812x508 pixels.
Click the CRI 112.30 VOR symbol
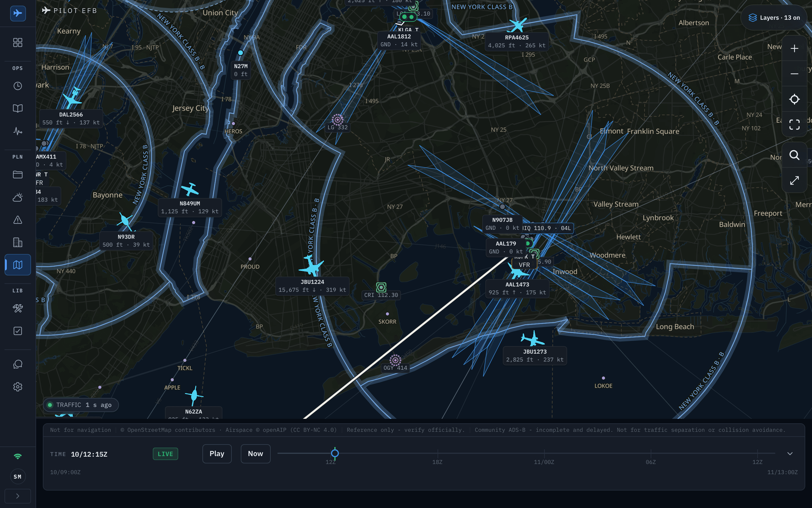[x=381, y=287]
